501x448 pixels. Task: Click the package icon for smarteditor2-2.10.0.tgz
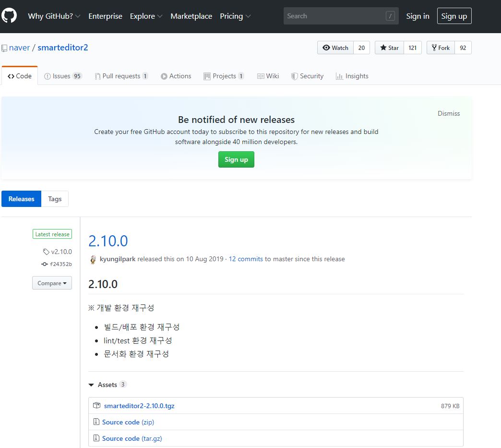(96, 405)
